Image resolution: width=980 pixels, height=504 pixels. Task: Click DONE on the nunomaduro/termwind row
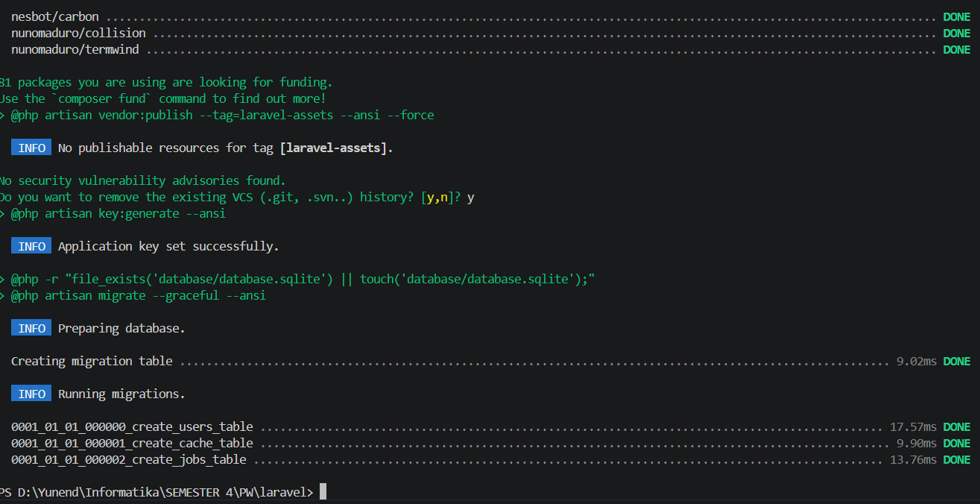point(957,49)
